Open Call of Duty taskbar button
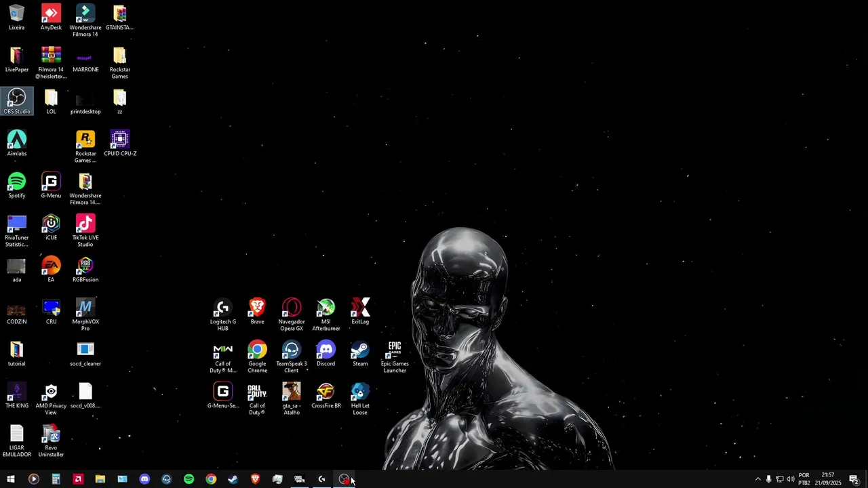The width and height of the screenshot is (868, 488). (x=299, y=479)
